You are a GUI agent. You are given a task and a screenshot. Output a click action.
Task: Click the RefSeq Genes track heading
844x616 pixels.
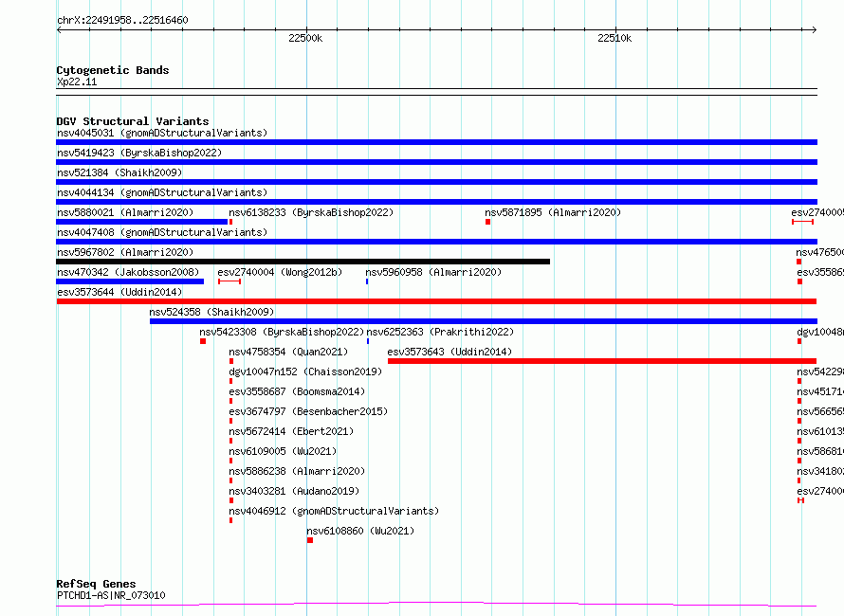(97, 584)
